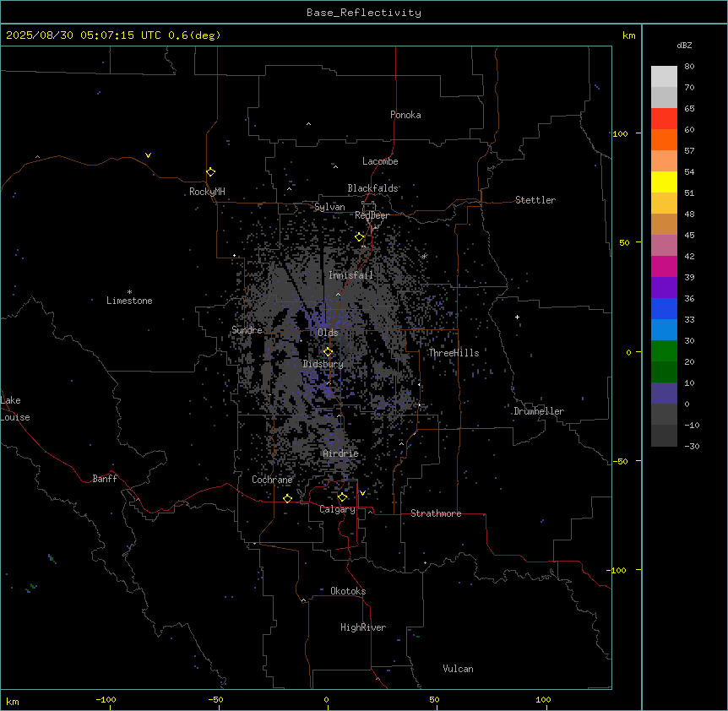Select the Cochrane label
The width and height of the screenshot is (728, 711).
272,480
